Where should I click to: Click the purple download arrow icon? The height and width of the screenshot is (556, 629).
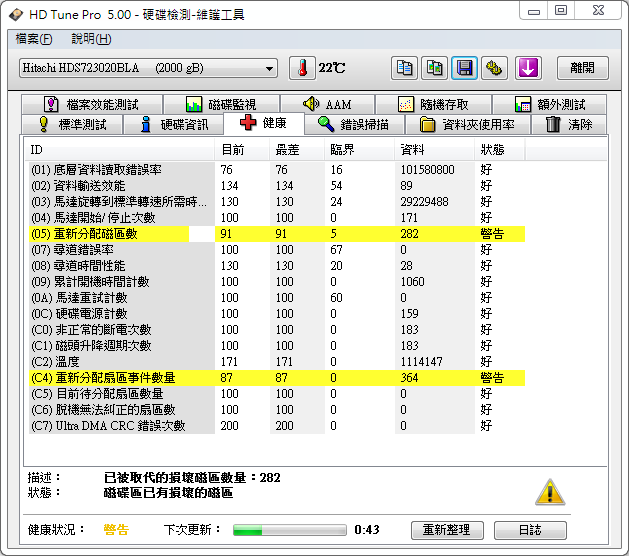(x=528, y=68)
